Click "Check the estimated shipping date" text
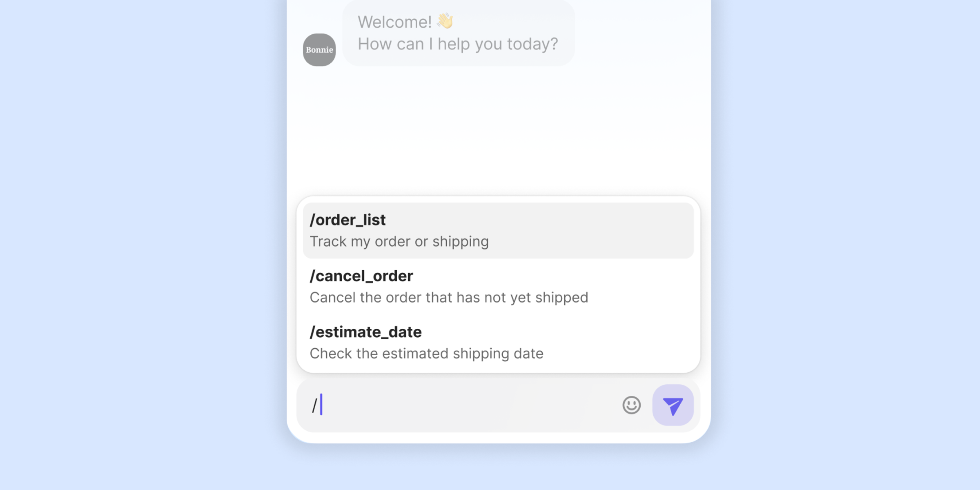Viewport: 980px width, 490px height. 426,353
